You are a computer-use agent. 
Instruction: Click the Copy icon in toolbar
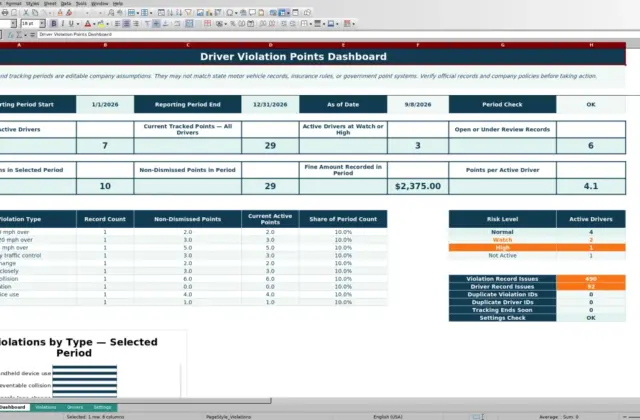coord(35,13)
